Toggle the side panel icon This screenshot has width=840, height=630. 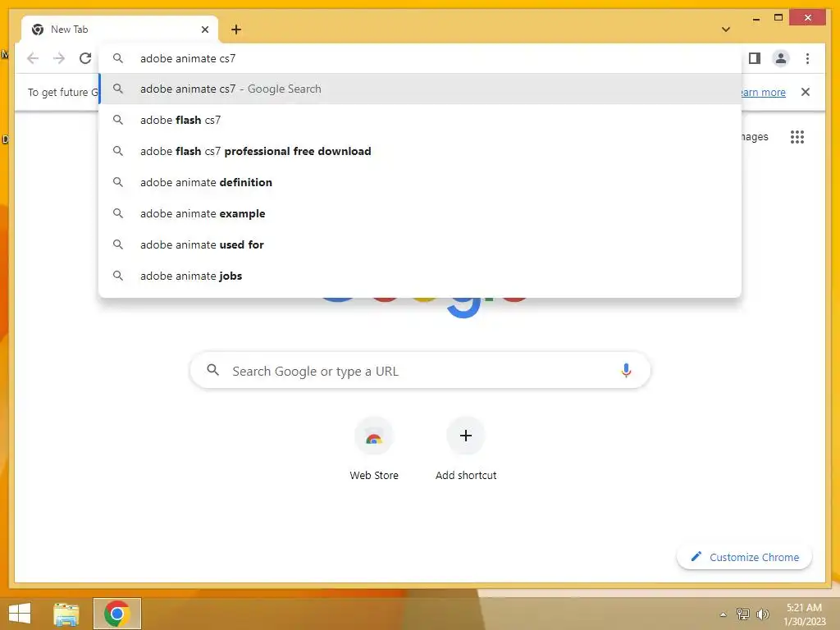[x=755, y=58]
